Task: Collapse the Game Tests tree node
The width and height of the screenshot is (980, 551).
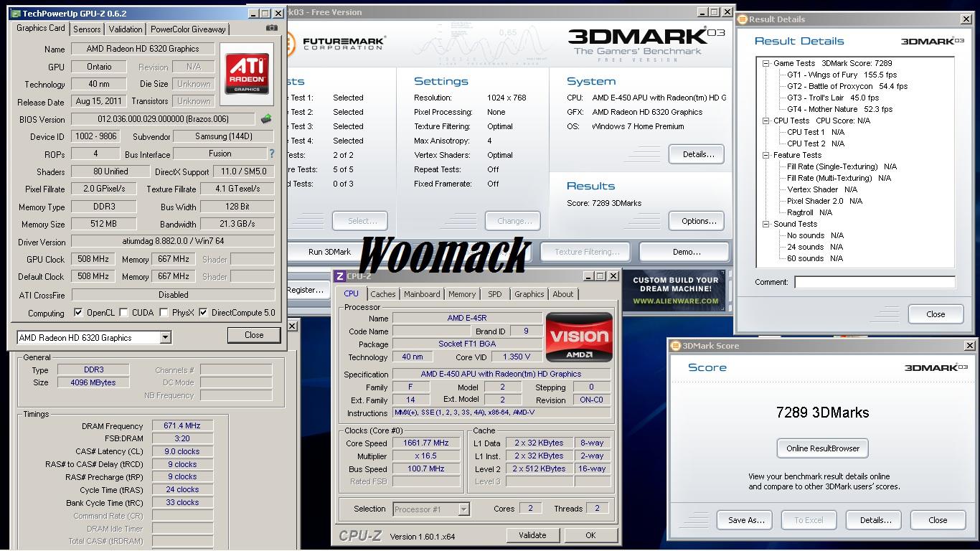Action: click(766, 63)
